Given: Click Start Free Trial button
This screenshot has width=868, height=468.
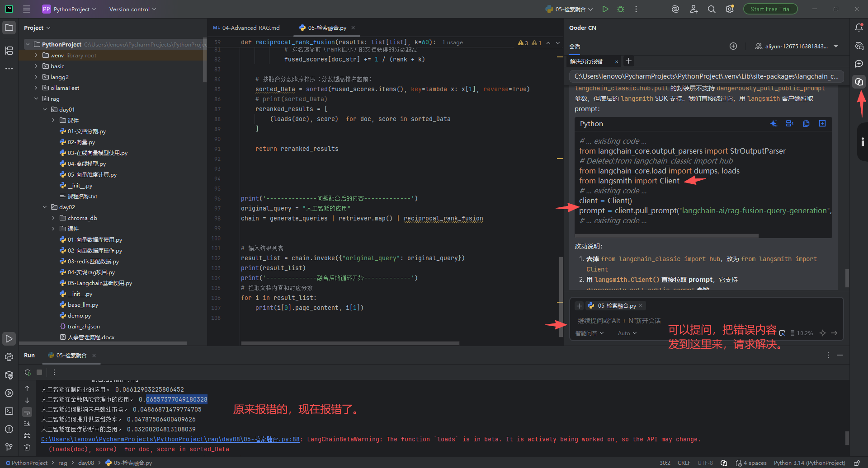Looking at the screenshot, I should point(770,9).
